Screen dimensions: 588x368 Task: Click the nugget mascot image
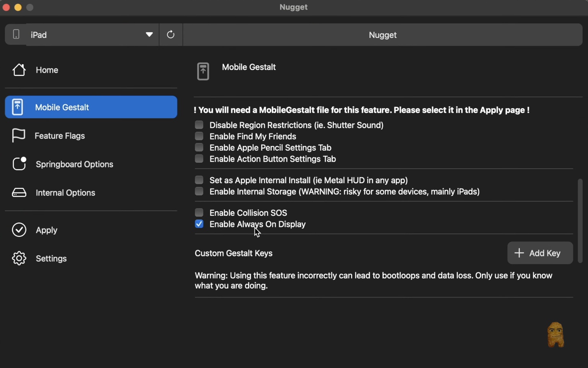[x=556, y=335]
